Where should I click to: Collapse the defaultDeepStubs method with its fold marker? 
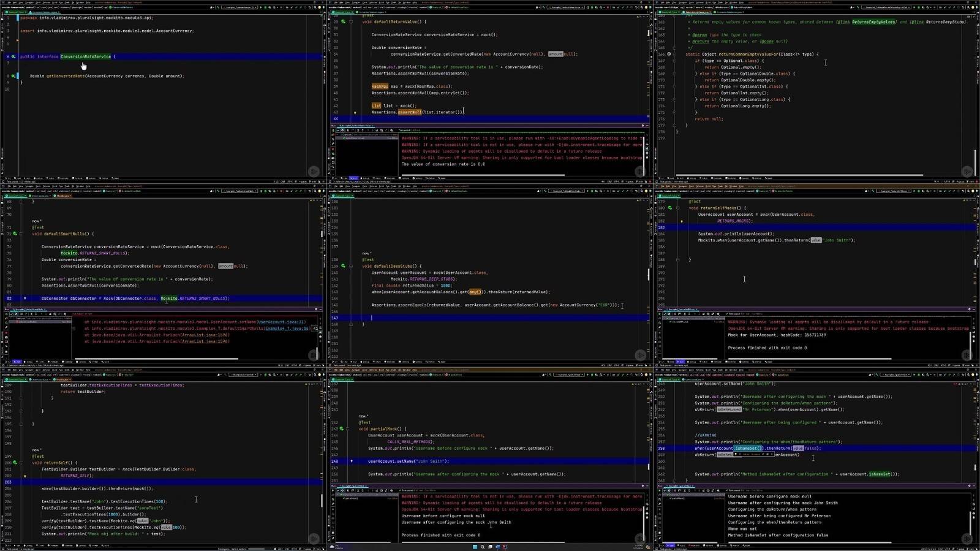pyautogui.click(x=351, y=266)
